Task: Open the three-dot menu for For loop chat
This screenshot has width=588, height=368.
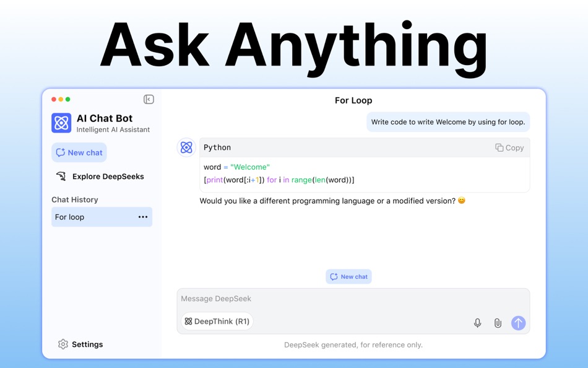Action: pos(143,217)
